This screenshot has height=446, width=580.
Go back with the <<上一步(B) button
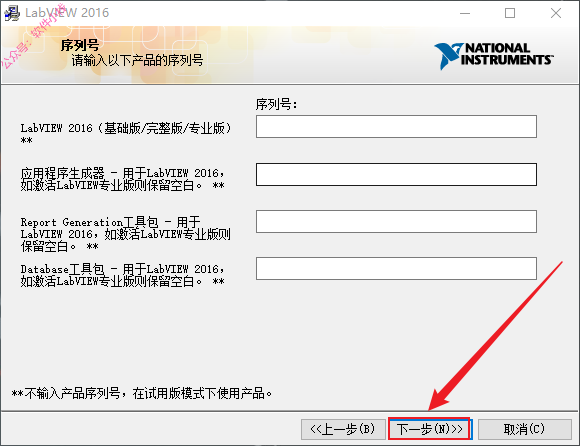(x=343, y=429)
